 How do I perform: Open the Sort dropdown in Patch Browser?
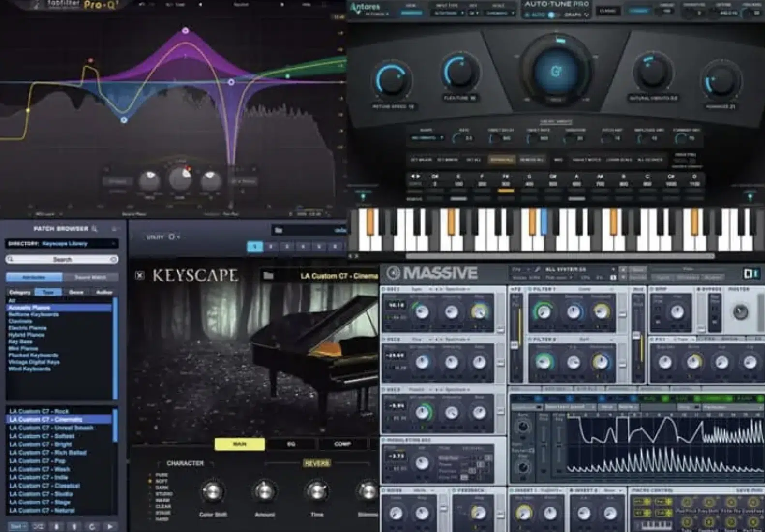pyautogui.click(x=18, y=526)
